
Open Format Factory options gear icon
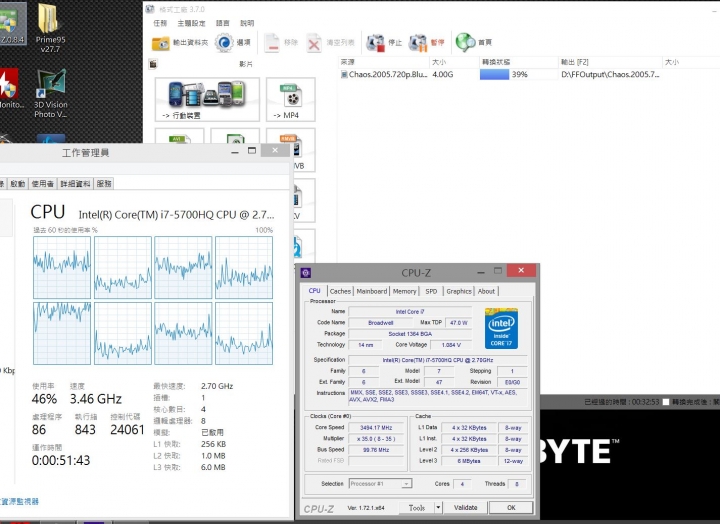pyautogui.click(x=224, y=43)
